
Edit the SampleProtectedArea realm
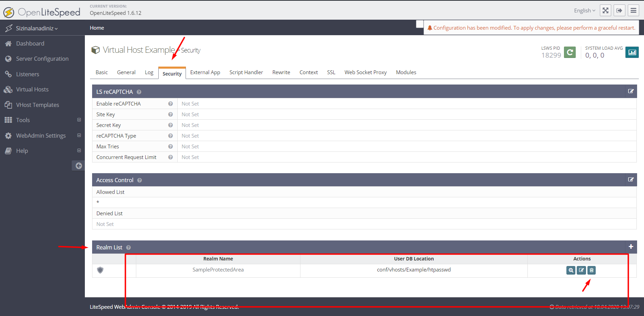tap(581, 270)
